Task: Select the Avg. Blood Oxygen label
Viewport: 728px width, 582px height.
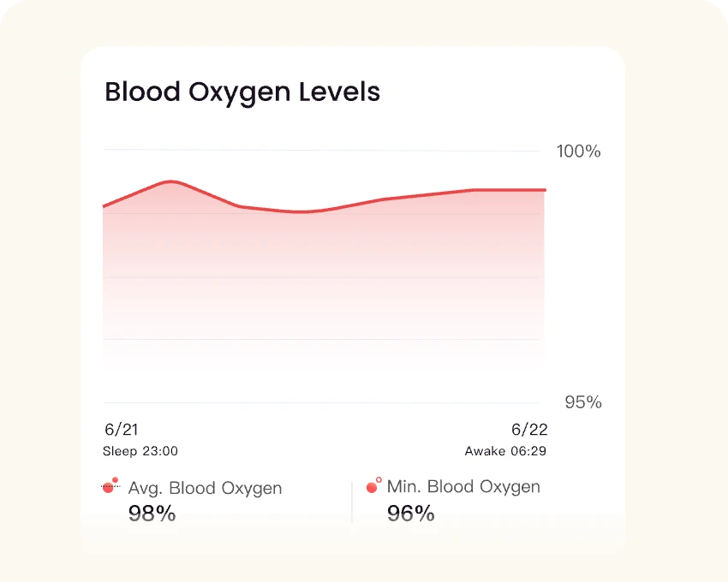Action: click(205, 489)
